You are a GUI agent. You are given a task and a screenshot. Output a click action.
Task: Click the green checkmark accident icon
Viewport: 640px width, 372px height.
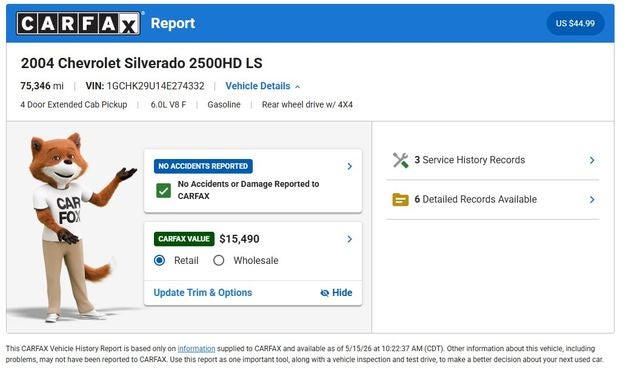164,190
